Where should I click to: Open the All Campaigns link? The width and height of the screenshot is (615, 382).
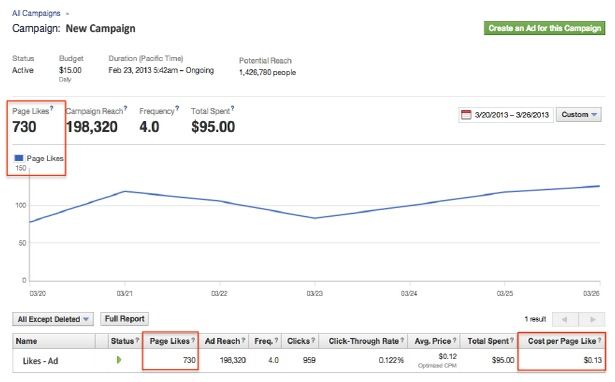pyautogui.click(x=36, y=13)
